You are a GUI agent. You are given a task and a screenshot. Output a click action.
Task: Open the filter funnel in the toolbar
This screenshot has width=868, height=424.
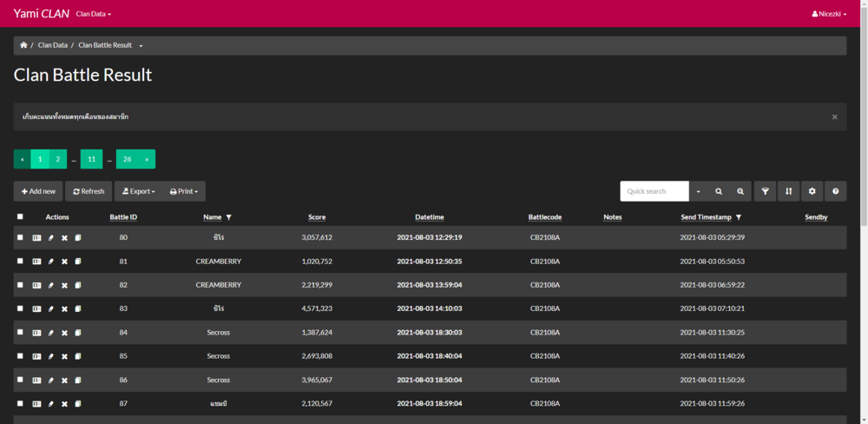tap(765, 191)
